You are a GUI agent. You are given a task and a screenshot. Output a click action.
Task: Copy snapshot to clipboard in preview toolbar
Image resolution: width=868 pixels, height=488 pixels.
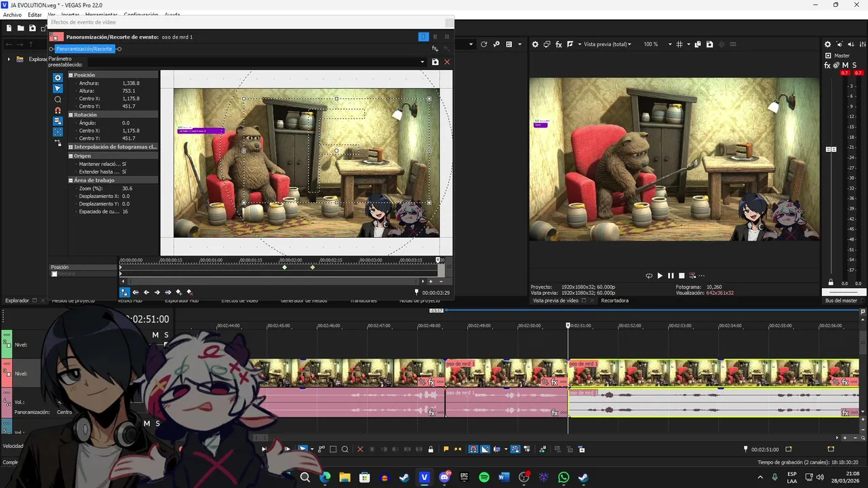(x=698, y=44)
